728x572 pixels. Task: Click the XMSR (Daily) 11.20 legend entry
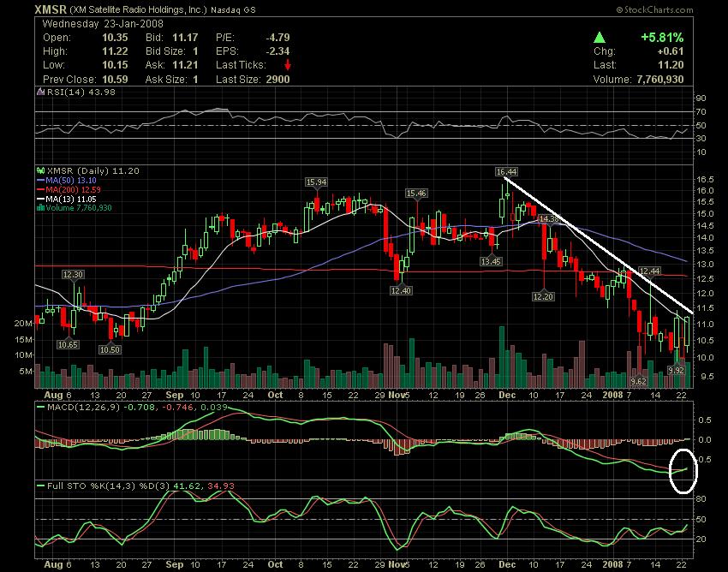[x=93, y=171]
